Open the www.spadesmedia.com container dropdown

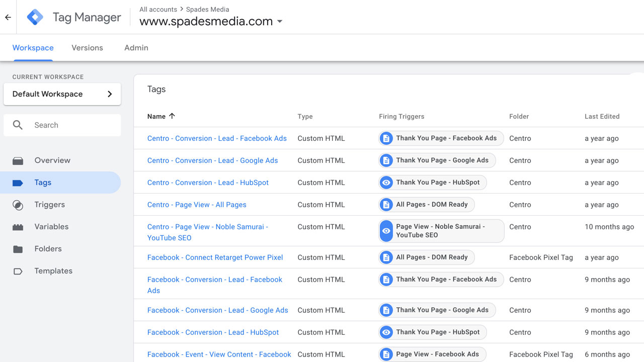(211, 22)
